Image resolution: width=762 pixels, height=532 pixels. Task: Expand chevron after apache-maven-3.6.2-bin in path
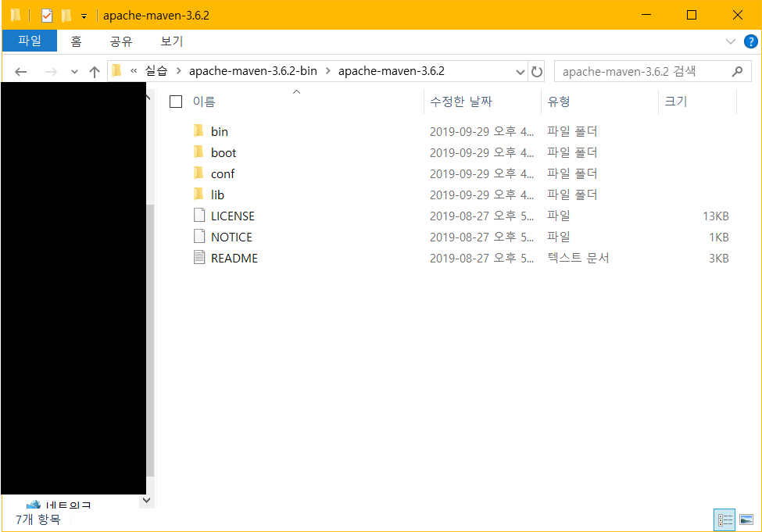328,71
